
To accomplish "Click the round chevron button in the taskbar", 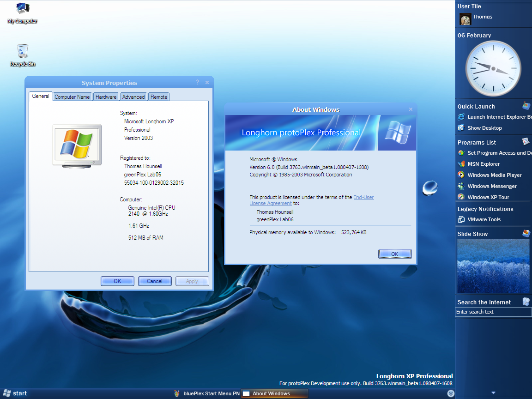I will coord(451,393).
